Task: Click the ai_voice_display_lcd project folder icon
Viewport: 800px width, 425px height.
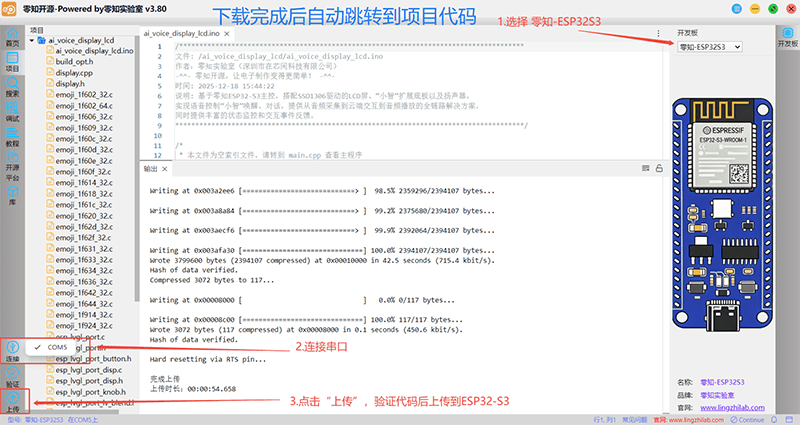Action: click(x=42, y=40)
